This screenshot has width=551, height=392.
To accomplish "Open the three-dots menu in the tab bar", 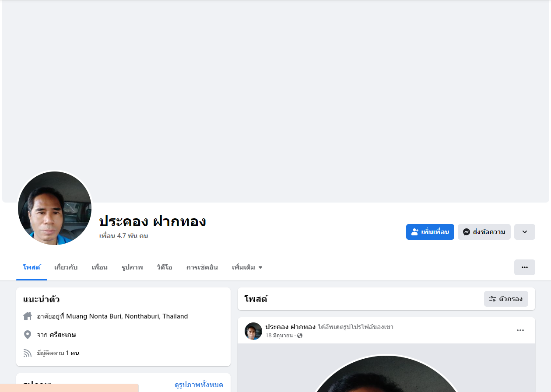I will [525, 267].
